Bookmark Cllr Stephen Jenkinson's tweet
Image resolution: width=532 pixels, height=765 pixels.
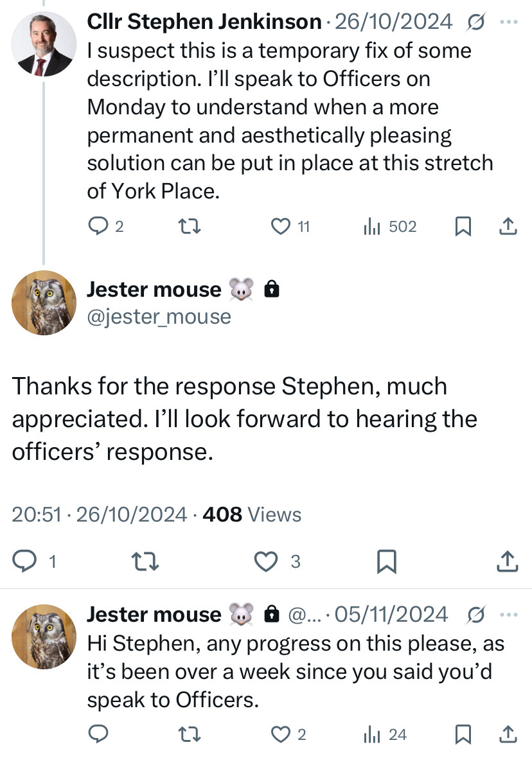click(463, 226)
